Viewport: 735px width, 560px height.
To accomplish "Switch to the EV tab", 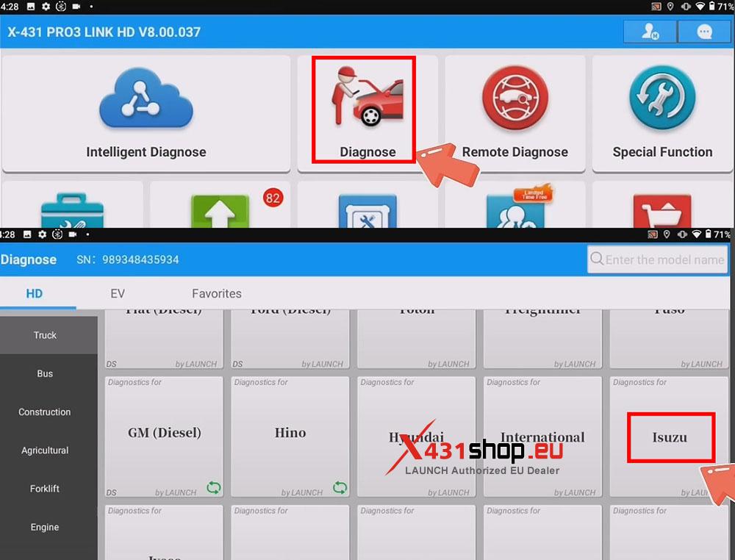I will pos(117,294).
